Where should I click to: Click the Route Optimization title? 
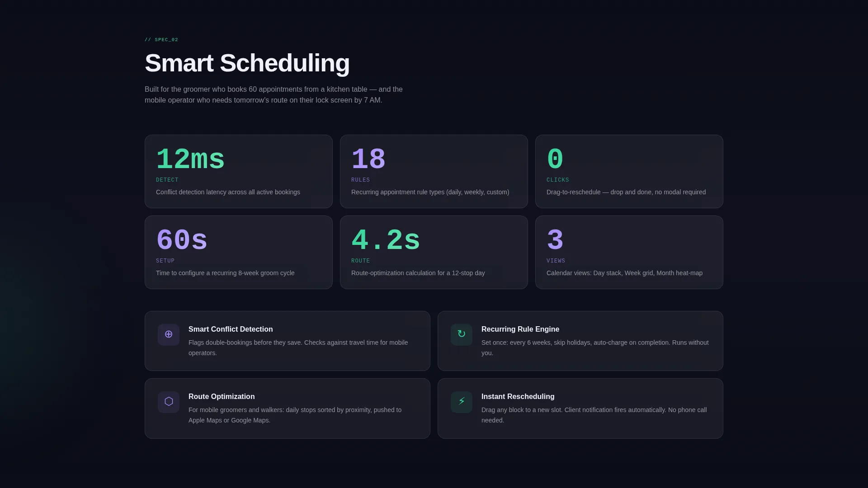click(x=222, y=397)
